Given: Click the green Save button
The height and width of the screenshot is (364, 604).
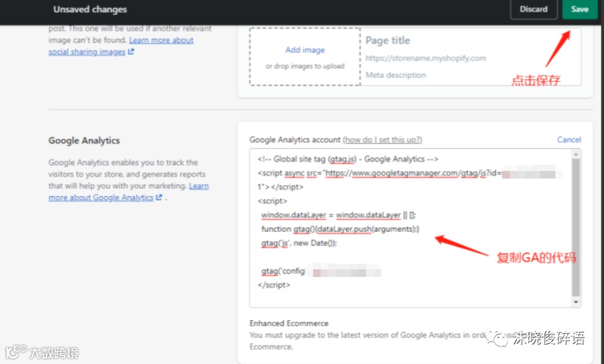Looking at the screenshot, I should pos(580,9).
